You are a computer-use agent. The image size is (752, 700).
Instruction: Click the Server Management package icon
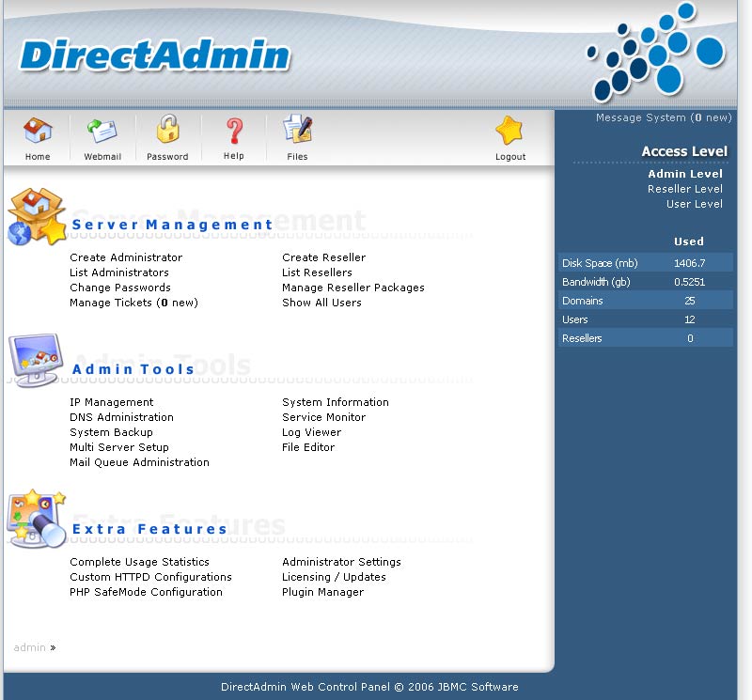36,216
